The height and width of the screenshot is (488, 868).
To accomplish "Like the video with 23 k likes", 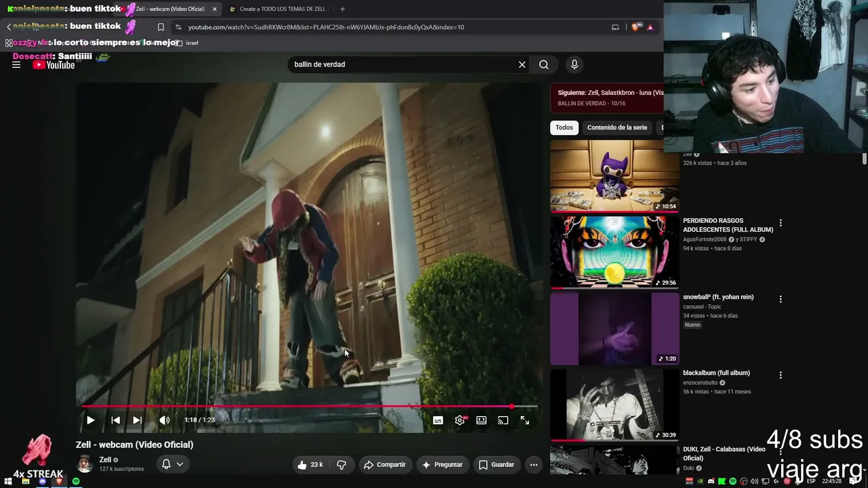I will (310, 465).
